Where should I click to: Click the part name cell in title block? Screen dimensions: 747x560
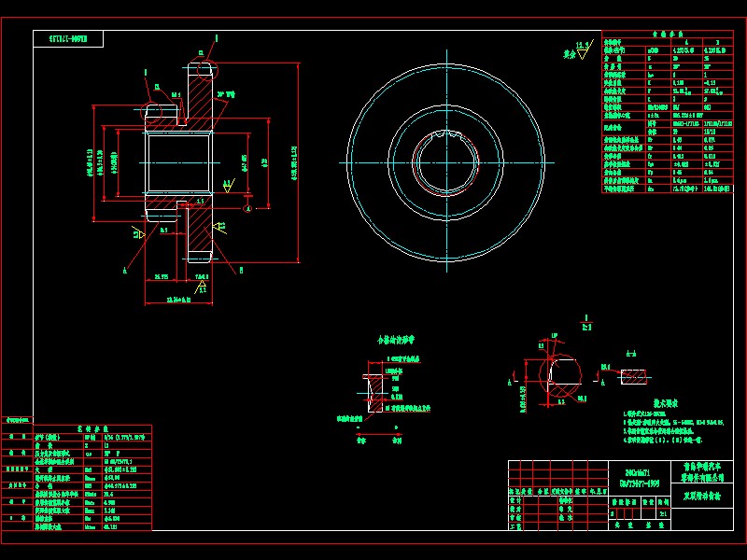[702, 496]
